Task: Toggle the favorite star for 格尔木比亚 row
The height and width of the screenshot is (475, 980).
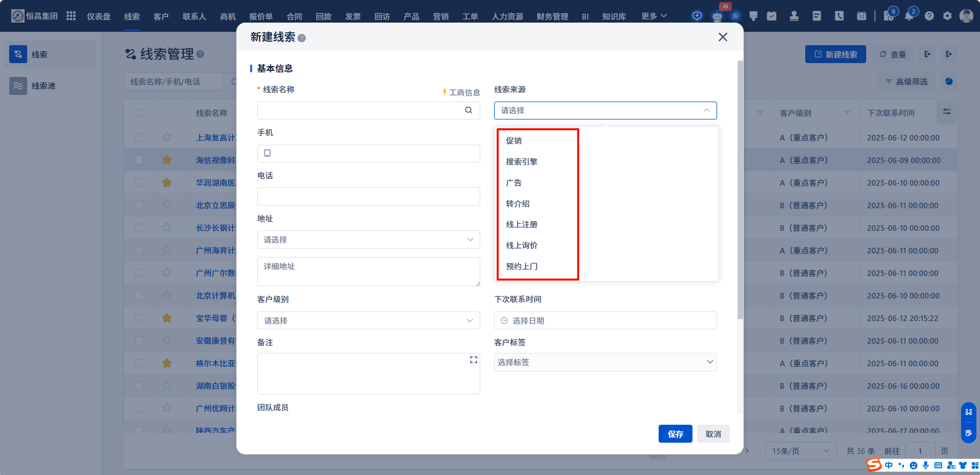Action: [167, 363]
